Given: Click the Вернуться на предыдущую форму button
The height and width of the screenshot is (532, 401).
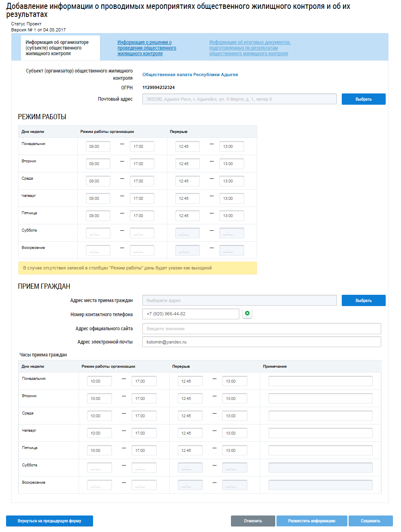Looking at the screenshot, I should pos(49,521).
